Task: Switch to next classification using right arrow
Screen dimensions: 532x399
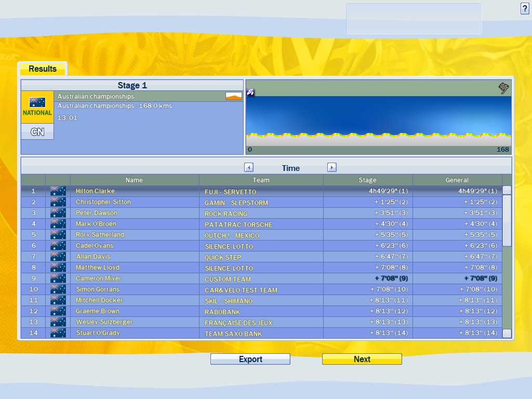Action: coord(332,167)
